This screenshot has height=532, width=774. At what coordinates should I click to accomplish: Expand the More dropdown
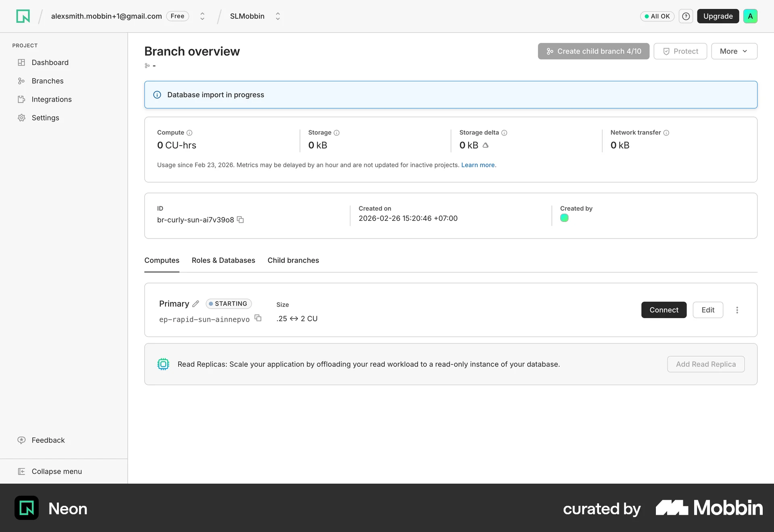coord(734,51)
